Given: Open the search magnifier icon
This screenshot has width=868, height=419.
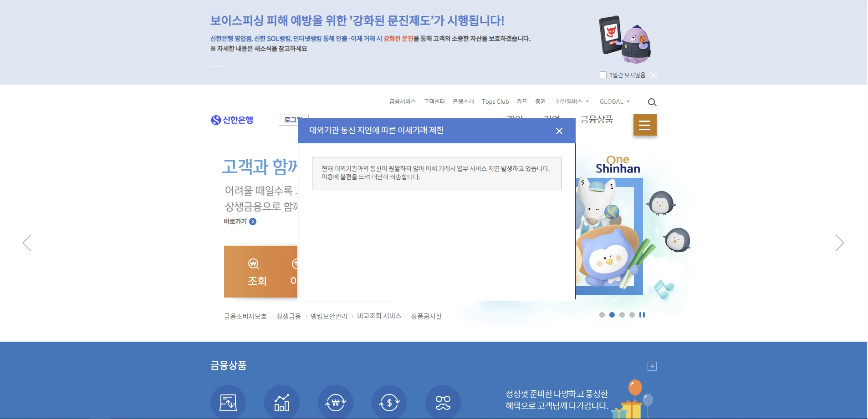Looking at the screenshot, I should tap(652, 102).
